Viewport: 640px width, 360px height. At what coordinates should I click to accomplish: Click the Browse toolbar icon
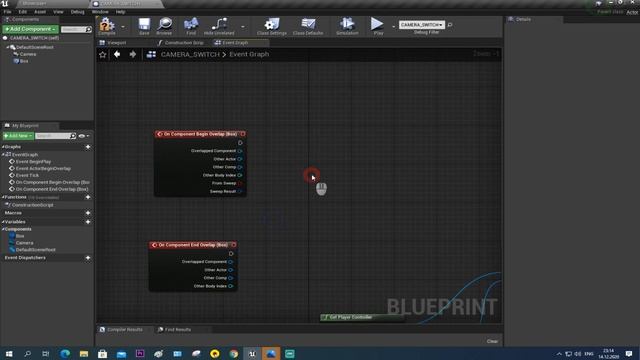point(164,26)
